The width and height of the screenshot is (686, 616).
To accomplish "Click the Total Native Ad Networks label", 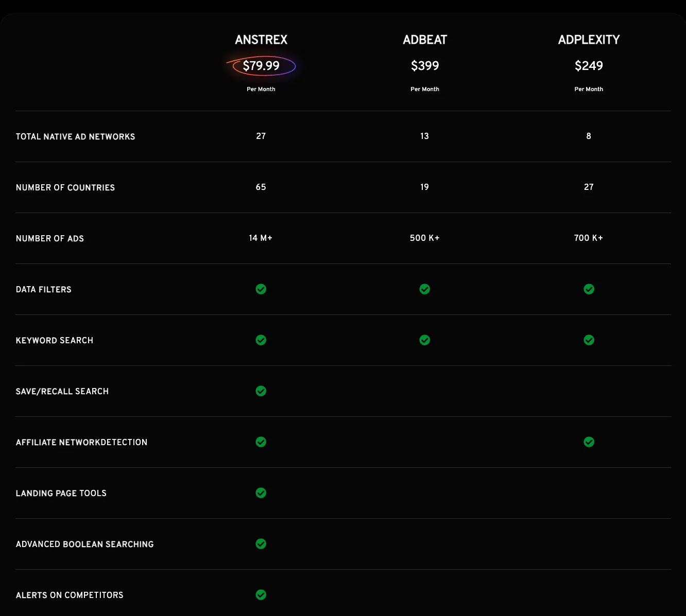I will click(x=76, y=136).
